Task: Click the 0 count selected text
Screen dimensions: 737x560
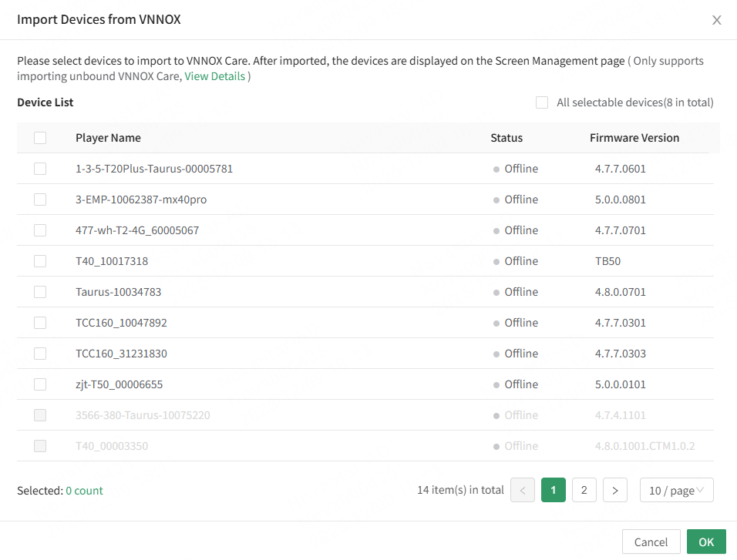Action: [84, 491]
